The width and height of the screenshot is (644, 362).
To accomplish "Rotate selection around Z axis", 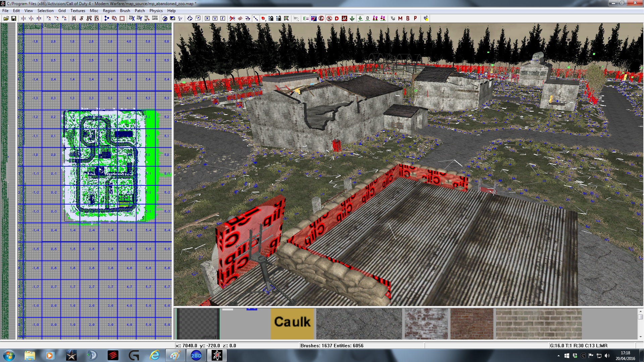I will tap(64, 18).
